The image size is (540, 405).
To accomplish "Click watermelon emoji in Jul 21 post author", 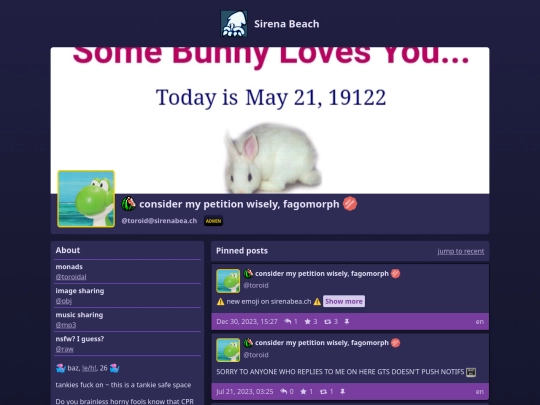I will [x=248, y=343].
